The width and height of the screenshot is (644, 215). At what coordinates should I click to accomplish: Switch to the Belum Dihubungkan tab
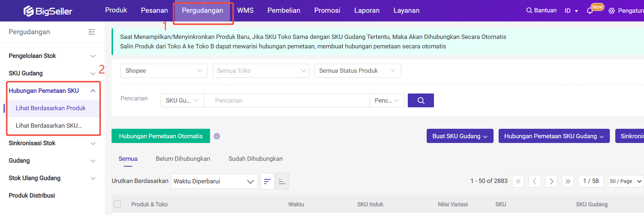183,159
